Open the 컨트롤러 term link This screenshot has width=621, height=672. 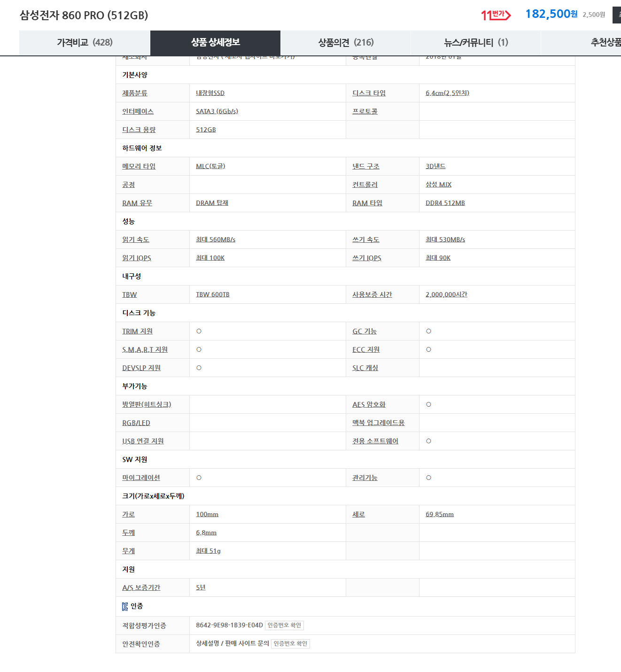(x=365, y=185)
